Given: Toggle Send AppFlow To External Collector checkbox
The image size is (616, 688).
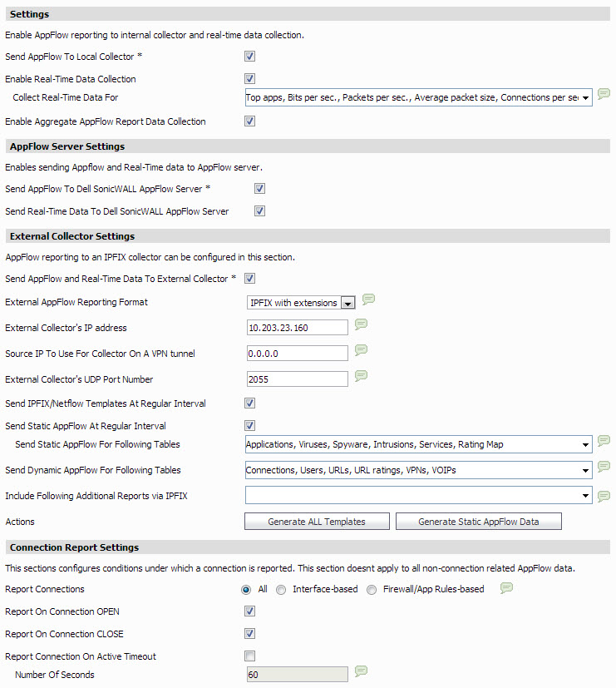Looking at the screenshot, I should tap(250, 278).
